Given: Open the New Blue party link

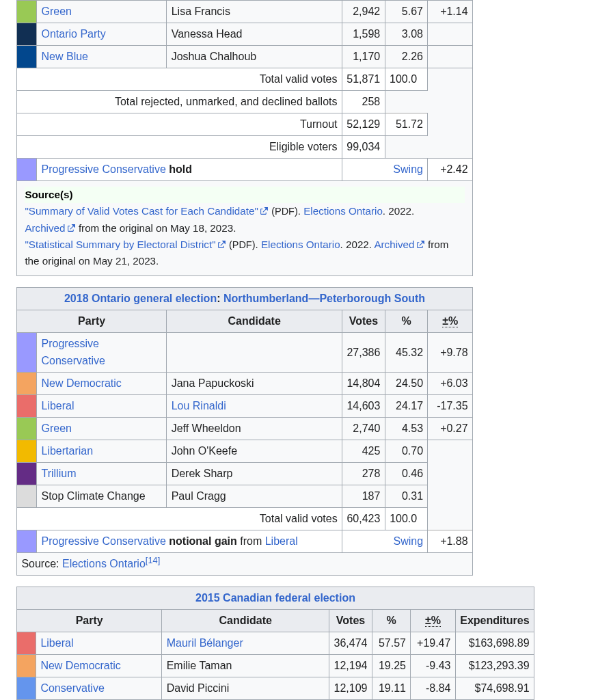Looking at the screenshot, I should [x=64, y=57].
